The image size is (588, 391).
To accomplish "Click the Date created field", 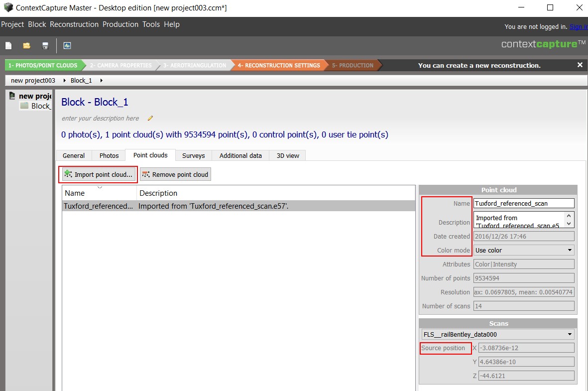I will tap(524, 237).
